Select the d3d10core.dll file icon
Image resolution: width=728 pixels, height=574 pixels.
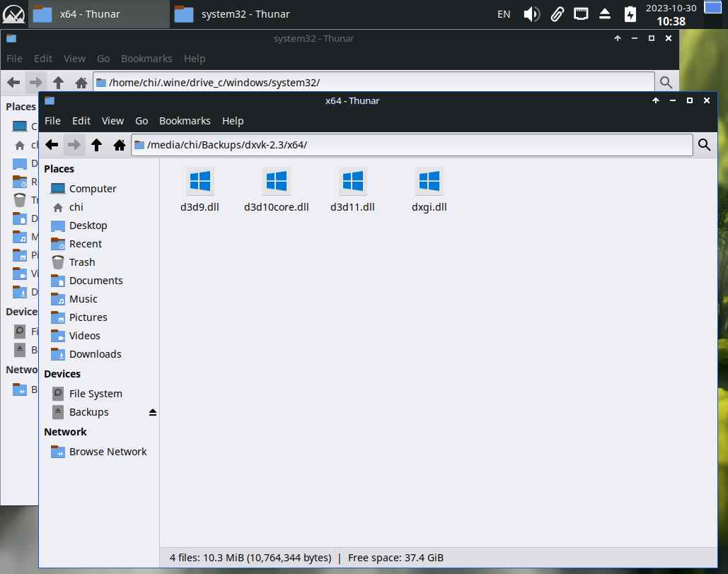click(276, 182)
